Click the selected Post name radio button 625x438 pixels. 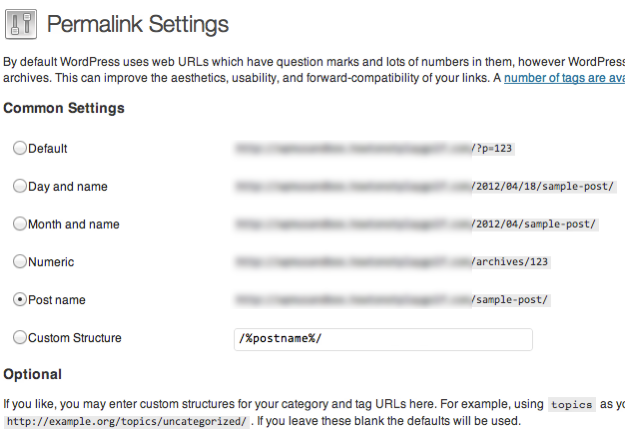[x=20, y=300]
